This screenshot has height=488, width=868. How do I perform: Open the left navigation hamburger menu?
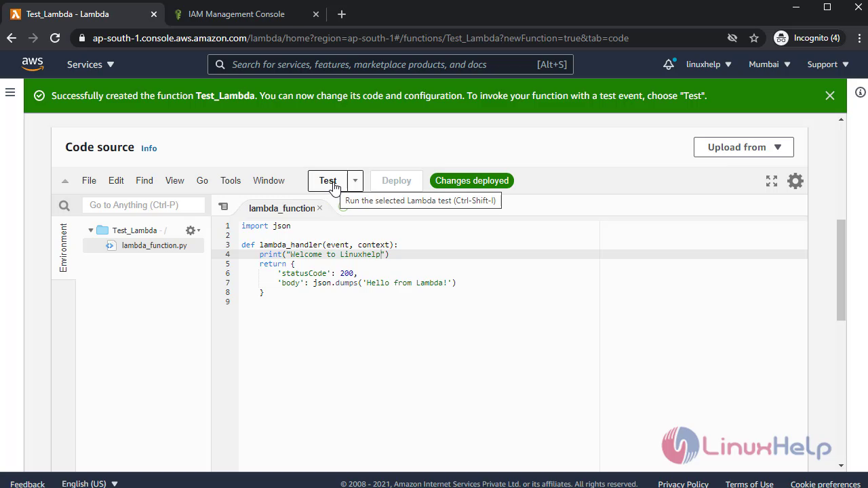point(10,92)
